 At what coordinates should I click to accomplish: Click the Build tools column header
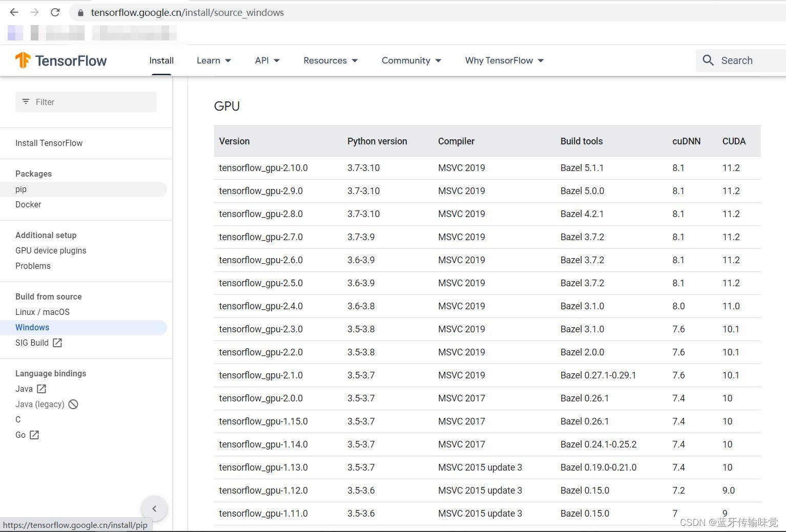582,141
